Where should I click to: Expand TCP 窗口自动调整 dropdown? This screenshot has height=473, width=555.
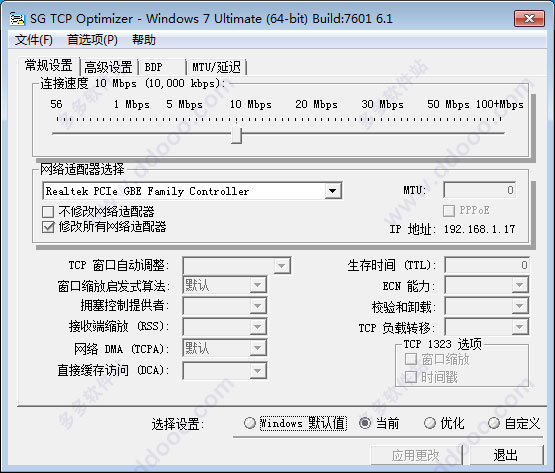pyautogui.click(x=282, y=266)
